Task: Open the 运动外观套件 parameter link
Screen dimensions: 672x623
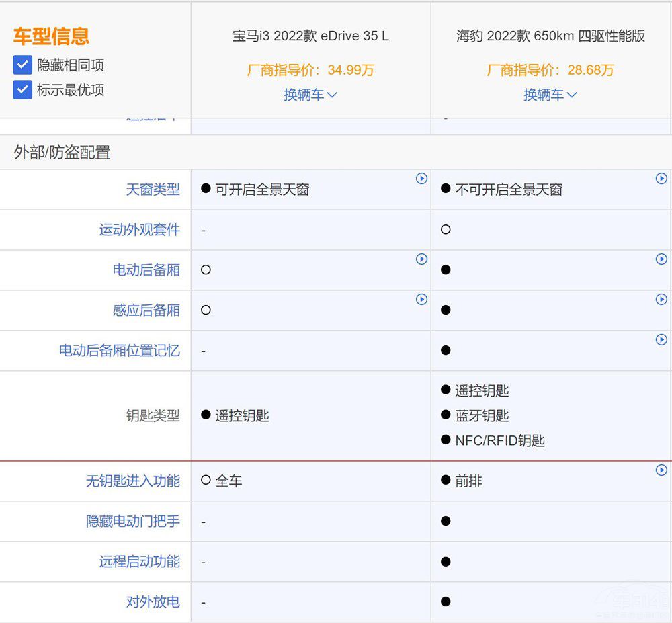Action: (139, 230)
